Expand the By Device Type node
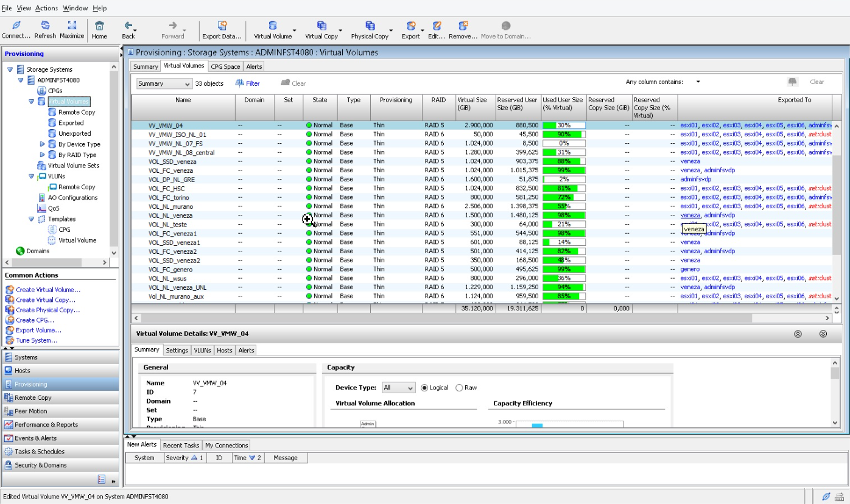 42,144
